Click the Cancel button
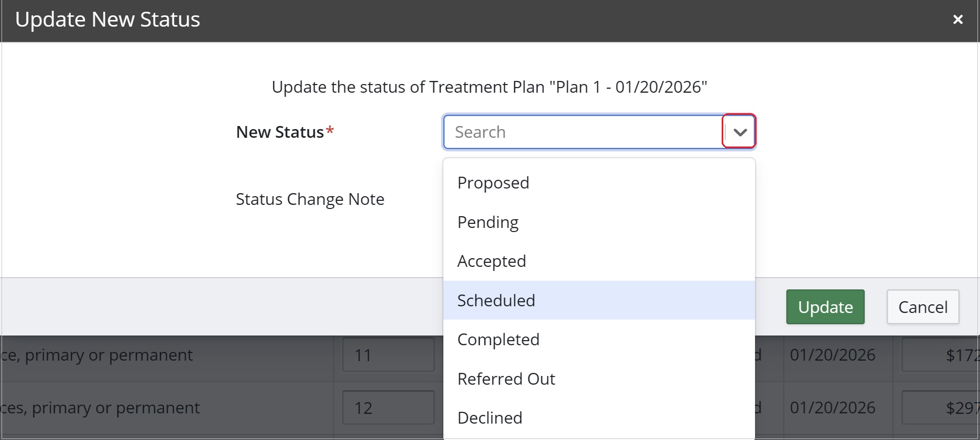 point(922,306)
